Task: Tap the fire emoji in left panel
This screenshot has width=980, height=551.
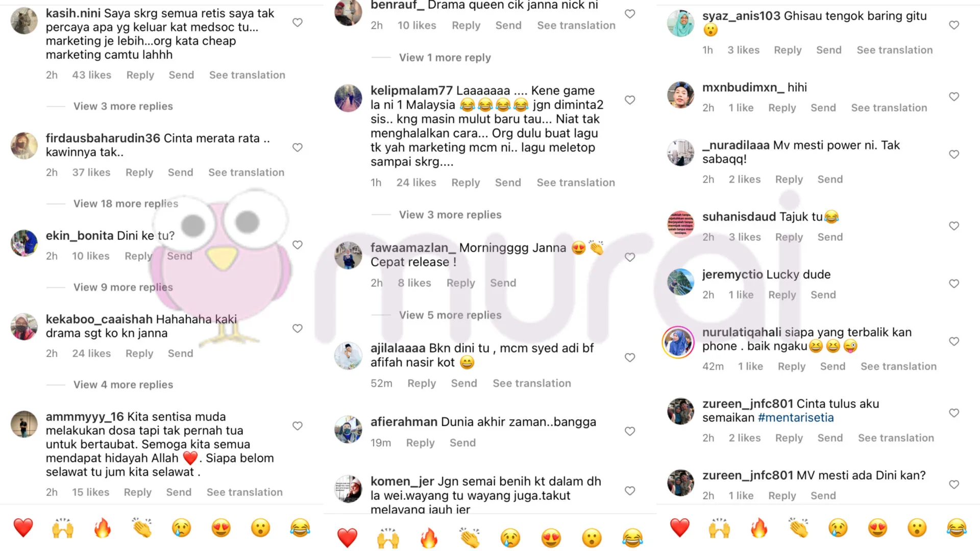Action: 103,528
